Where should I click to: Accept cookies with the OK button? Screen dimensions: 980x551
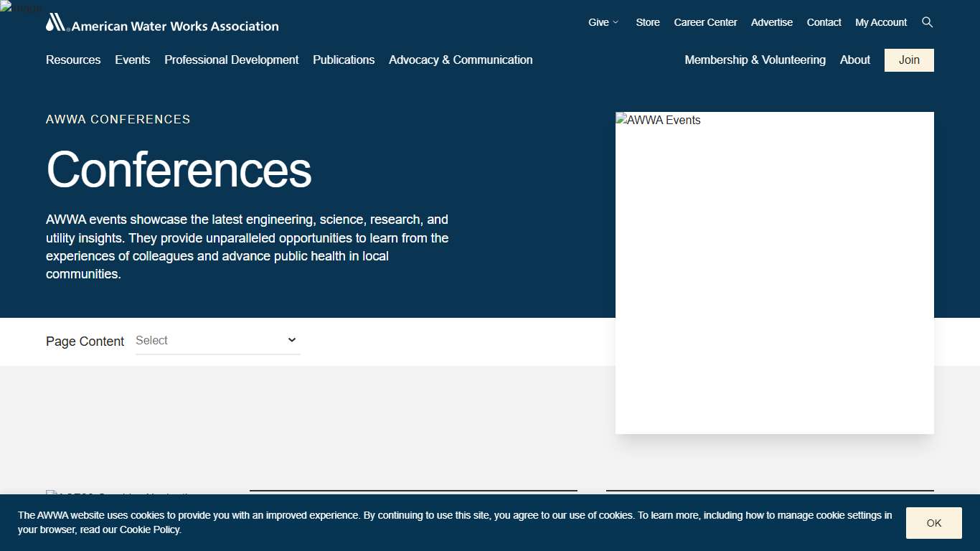point(933,523)
